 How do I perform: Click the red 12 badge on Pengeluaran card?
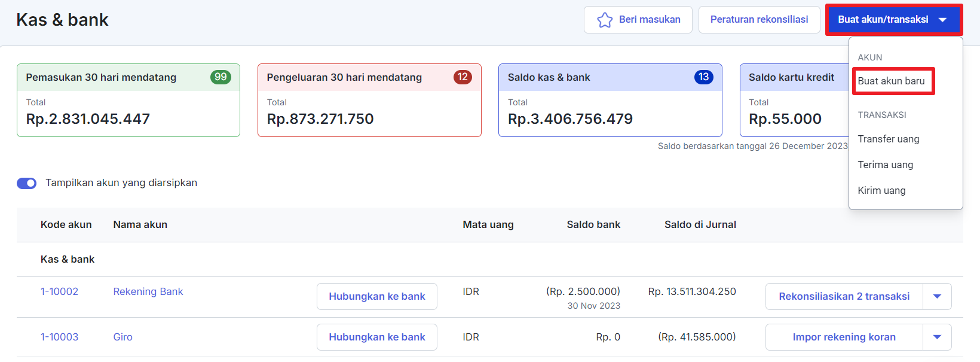462,77
